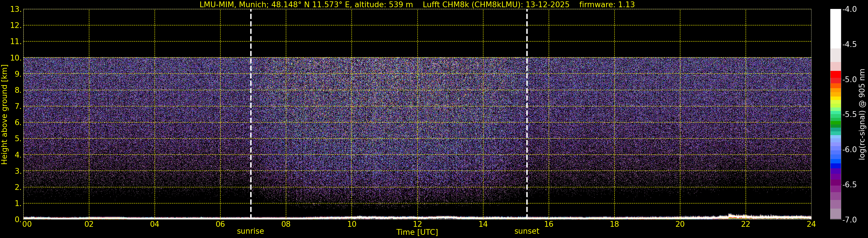Pick the bright blue band on the colorbar
The width and height of the screenshot is (868, 238).
point(835,165)
